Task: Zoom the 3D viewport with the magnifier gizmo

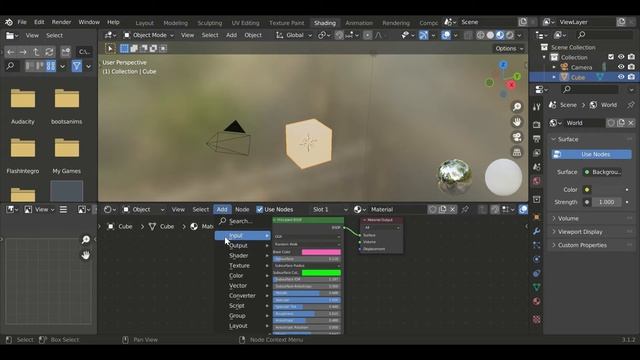Action: click(x=517, y=107)
